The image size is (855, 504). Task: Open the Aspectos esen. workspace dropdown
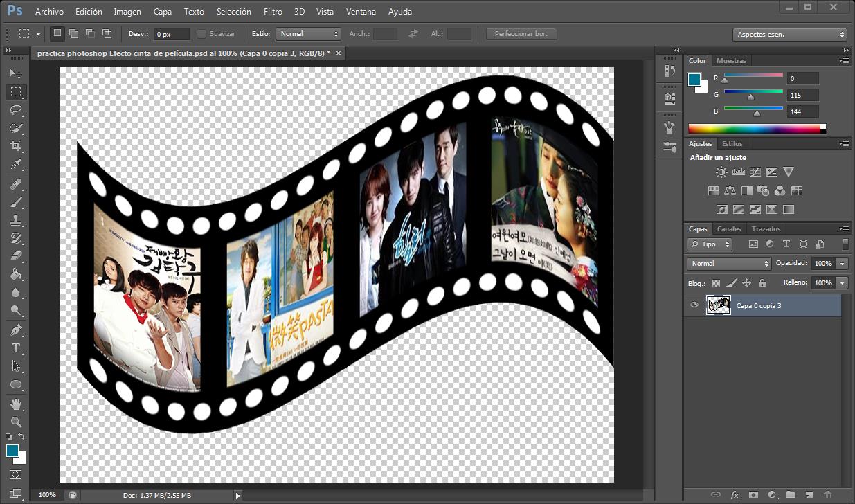click(789, 34)
